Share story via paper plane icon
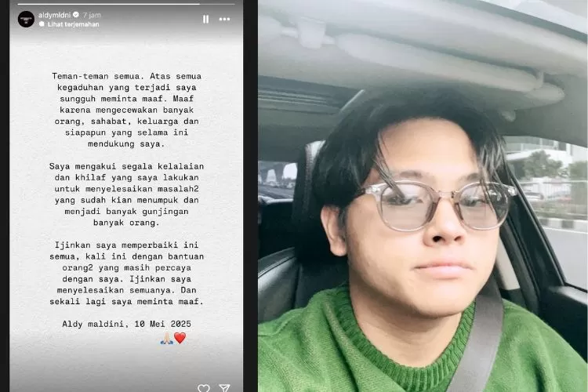Image resolution: width=588 pixels, height=392 pixels. point(224,388)
